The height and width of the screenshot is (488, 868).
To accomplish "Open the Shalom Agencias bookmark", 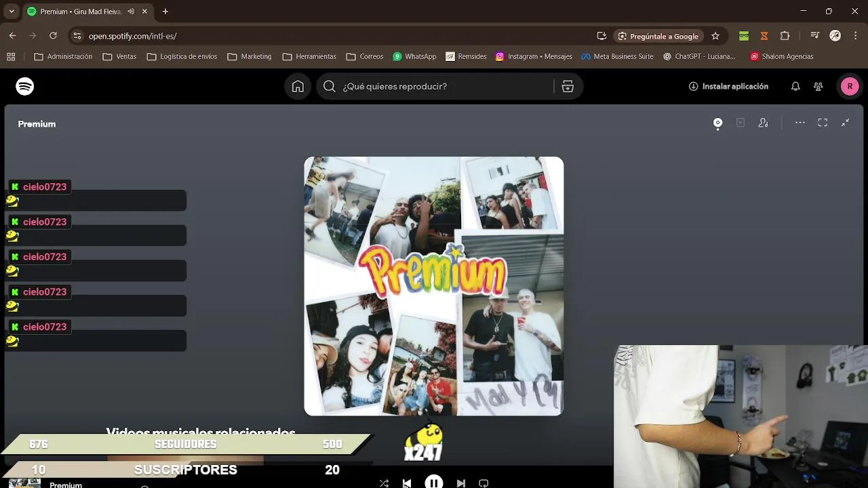I will pos(781,56).
